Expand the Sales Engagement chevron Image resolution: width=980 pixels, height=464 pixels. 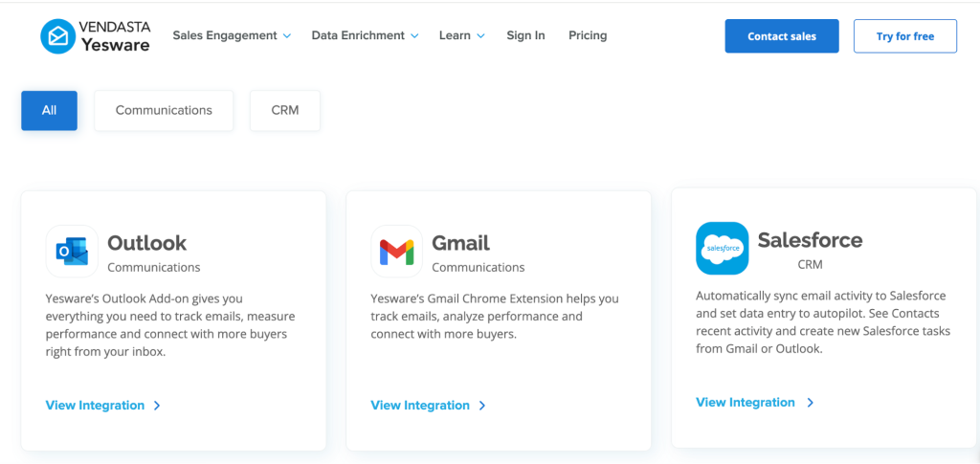click(x=287, y=36)
